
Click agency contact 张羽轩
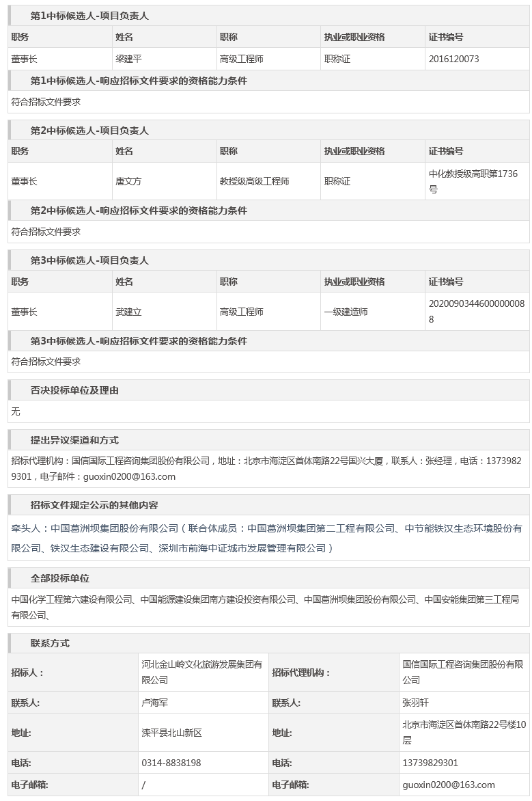point(415,703)
